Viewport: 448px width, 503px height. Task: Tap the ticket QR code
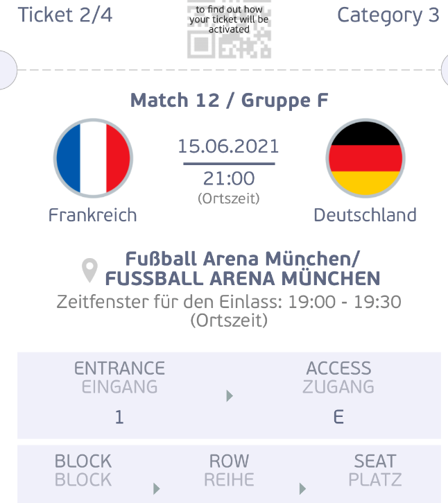229,29
